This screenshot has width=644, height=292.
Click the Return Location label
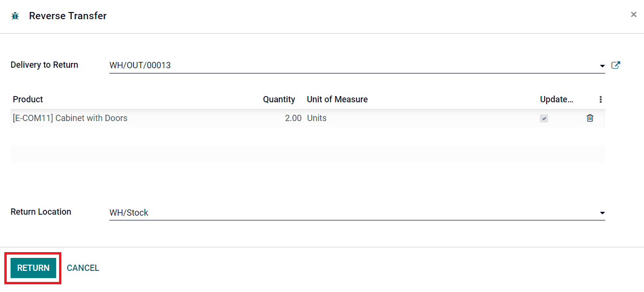[x=41, y=212]
